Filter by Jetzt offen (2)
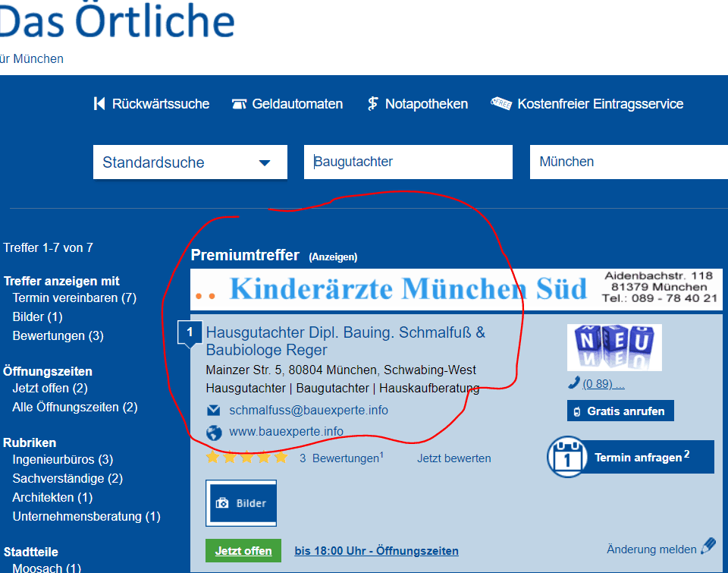 pos(50,388)
